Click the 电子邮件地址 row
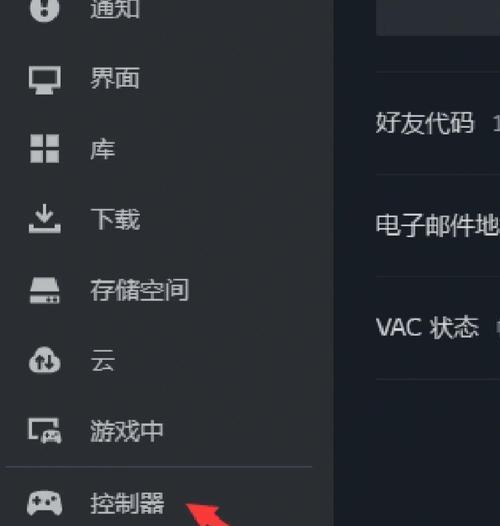Viewport: 500px width, 526px height. (x=438, y=225)
